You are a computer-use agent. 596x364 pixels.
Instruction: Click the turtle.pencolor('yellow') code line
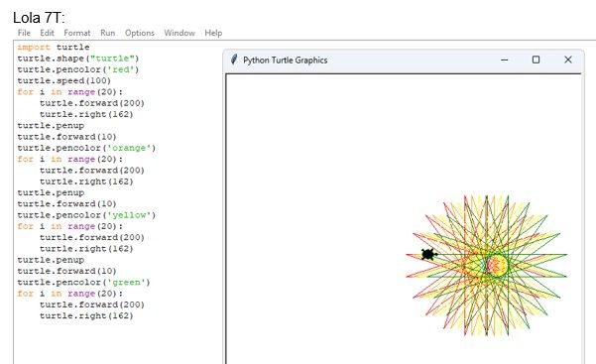point(86,215)
